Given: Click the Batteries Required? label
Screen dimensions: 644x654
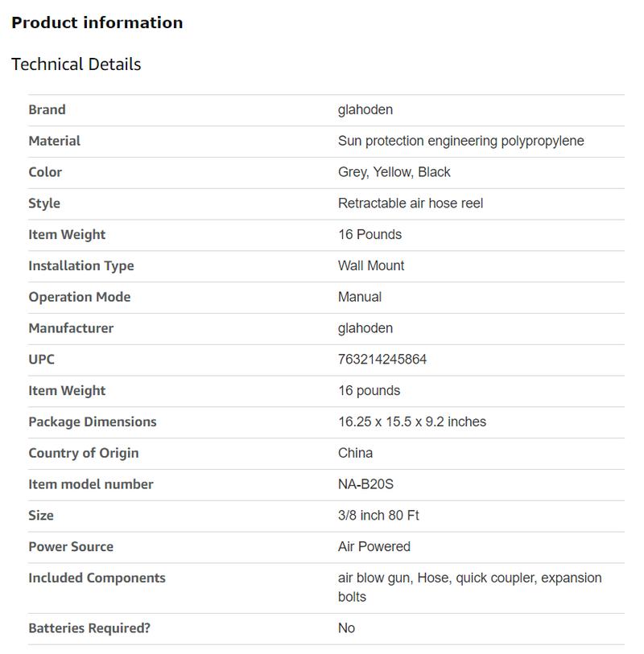Looking at the screenshot, I should pos(89,628).
